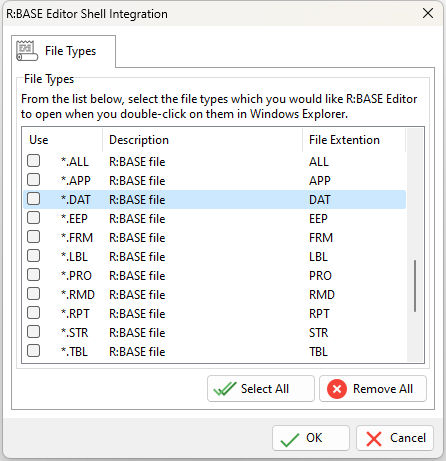
Task: Check the *.RMD file type checkbox
Action: click(34, 294)
